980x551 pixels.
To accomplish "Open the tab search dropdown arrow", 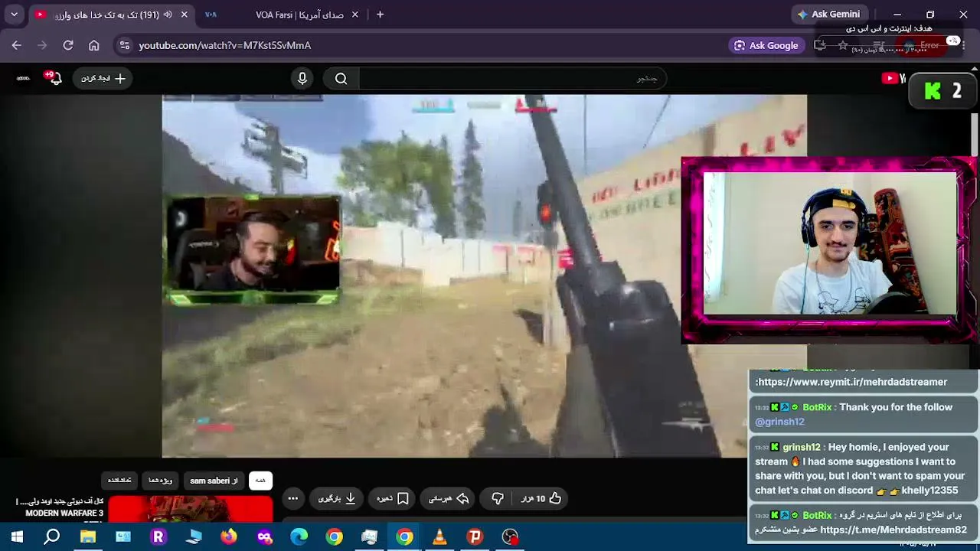I will (14, 15).
